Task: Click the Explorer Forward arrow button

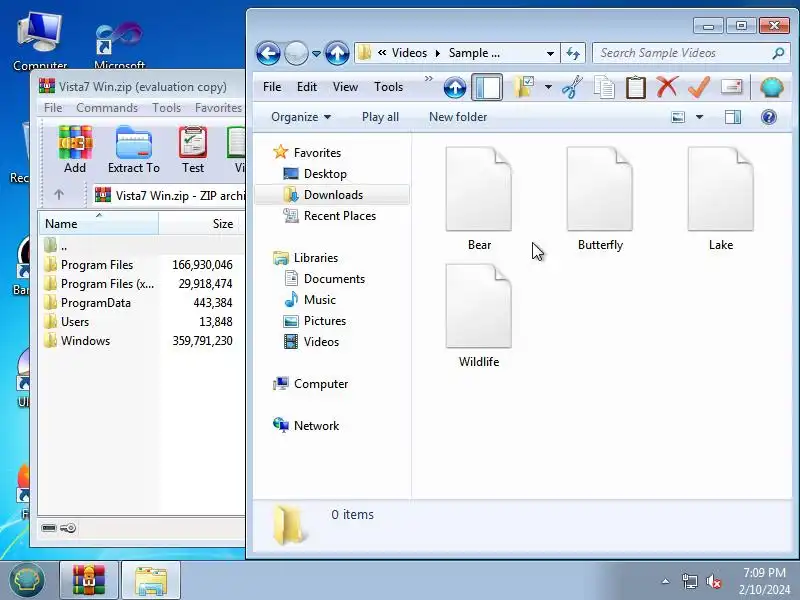Action: tap(296, 53)
